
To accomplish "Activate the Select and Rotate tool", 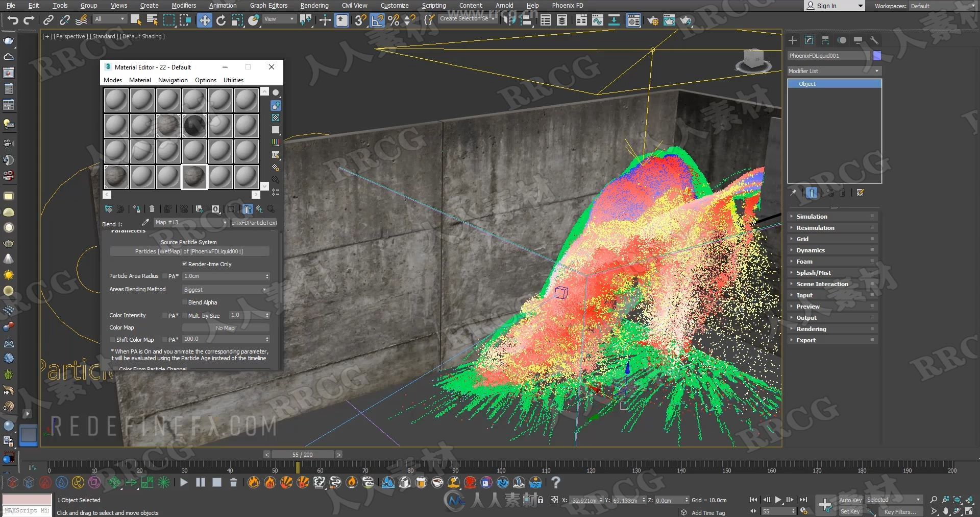I will tap(221, 20).
